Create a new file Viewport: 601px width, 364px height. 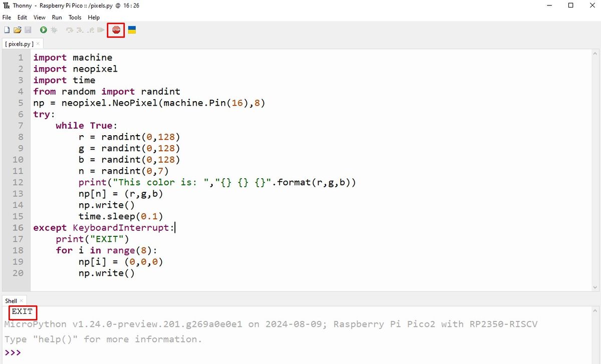tap(7, 30)
